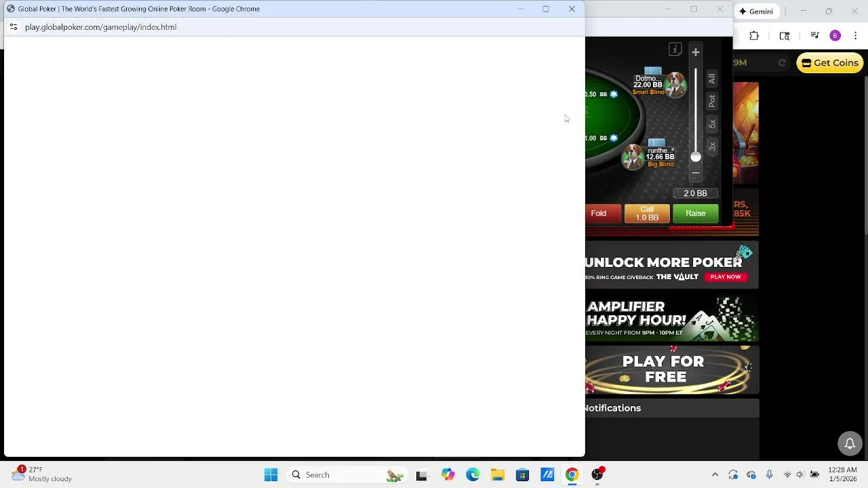Open Copilot from the taskbar

click(x=448, y=475)
